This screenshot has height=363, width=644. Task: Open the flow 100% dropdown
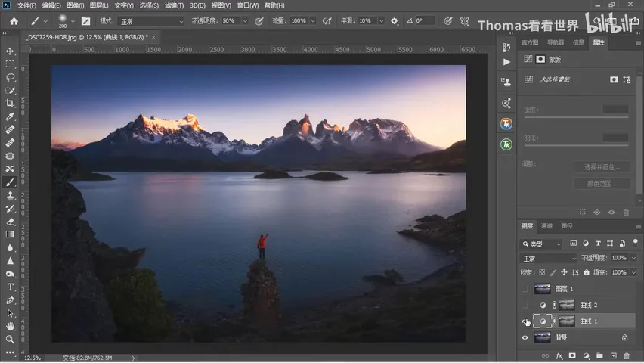coord(314,21)
